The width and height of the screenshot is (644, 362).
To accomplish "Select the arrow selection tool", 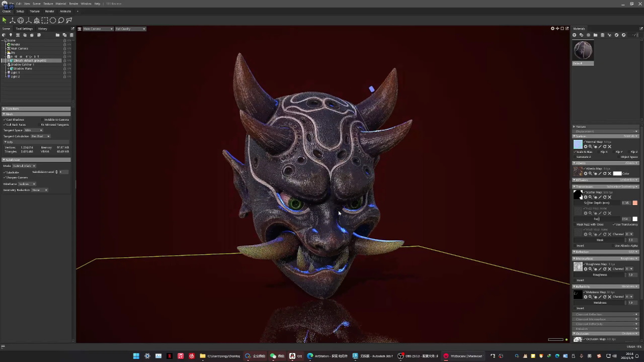I will click(4, 21).
